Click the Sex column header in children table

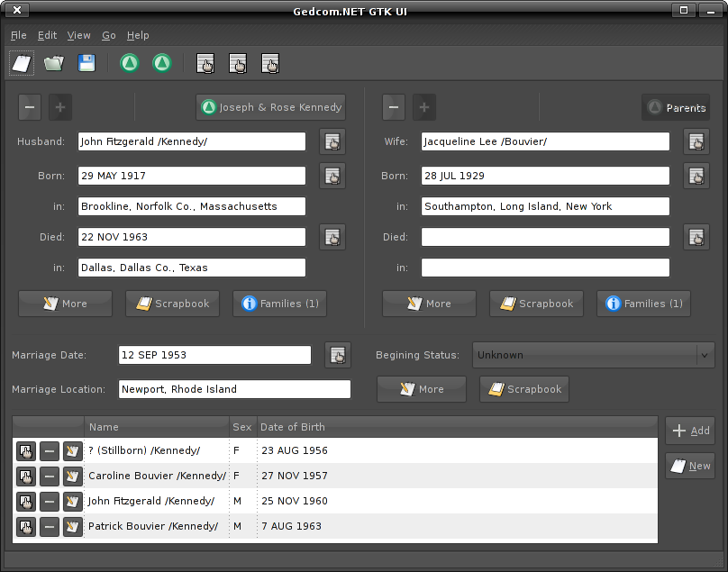click(x=243, y=427)
